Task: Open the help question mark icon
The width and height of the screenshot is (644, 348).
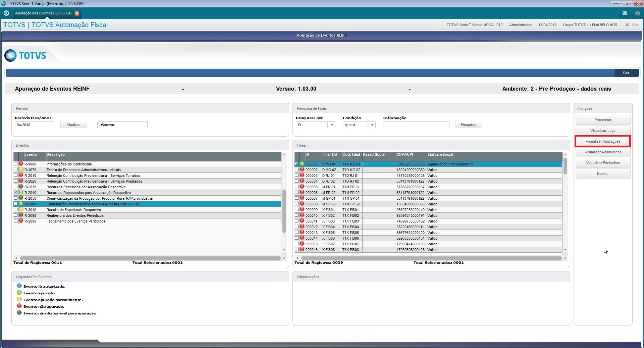Action: [637, 13]
